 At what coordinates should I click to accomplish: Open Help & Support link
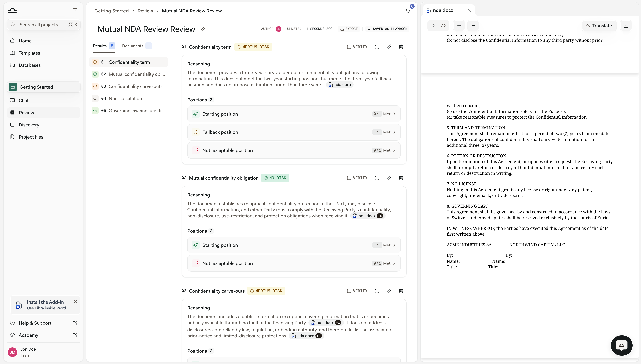pyautogui.click(x=44, y=323)
